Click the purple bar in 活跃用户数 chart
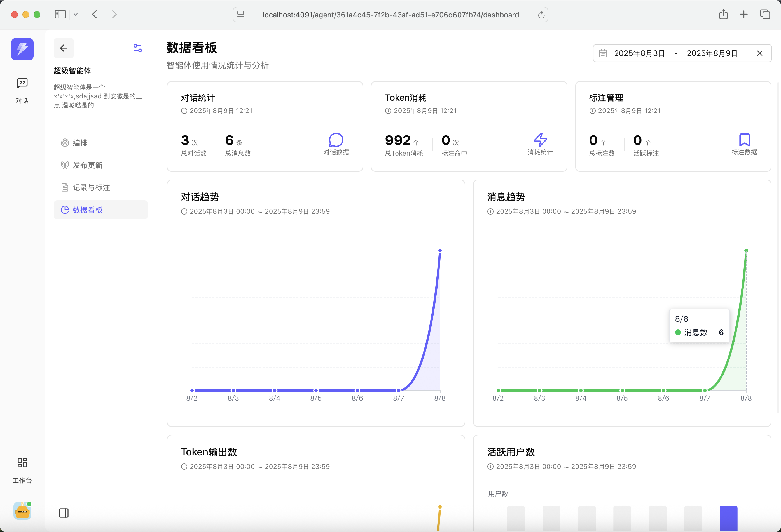The width and height of the screenshot is (781, 532). pos(728,518)
